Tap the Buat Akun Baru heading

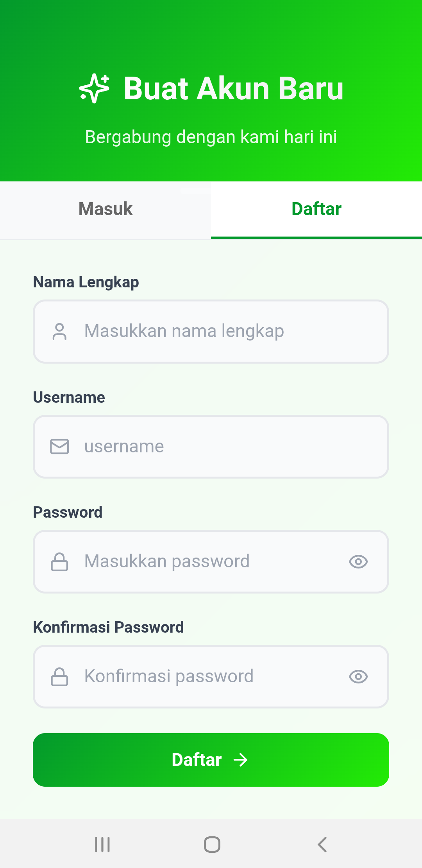[233, 88]
